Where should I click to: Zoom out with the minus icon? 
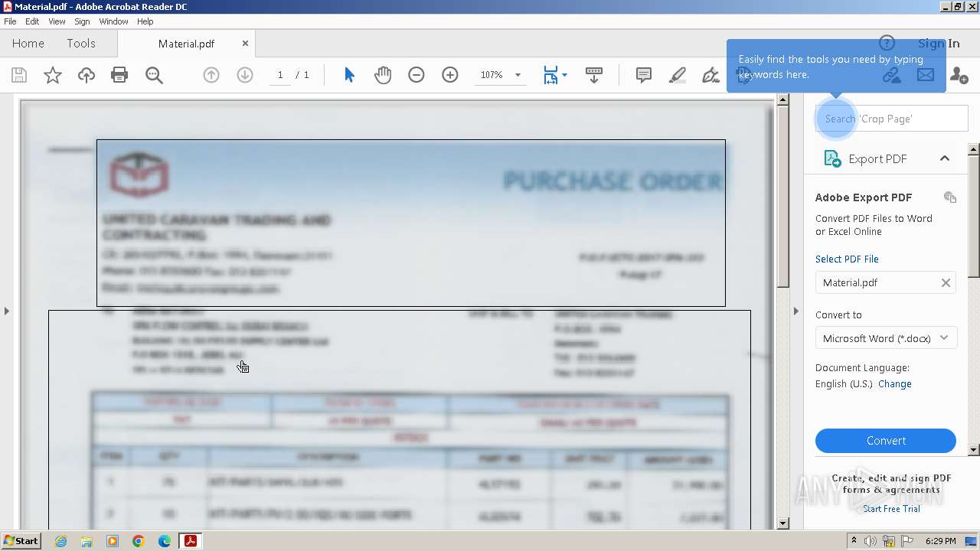[x=416, y=75]
